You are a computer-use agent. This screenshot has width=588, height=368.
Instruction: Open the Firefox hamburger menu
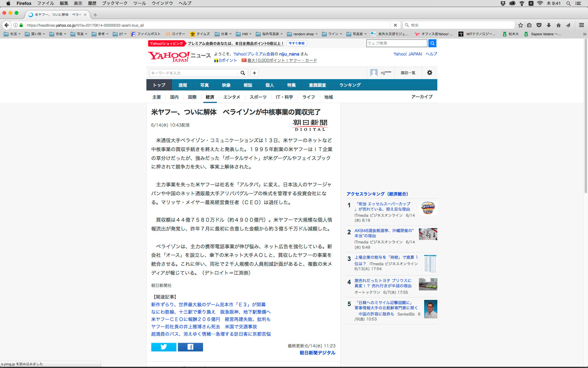pos(581,25)
